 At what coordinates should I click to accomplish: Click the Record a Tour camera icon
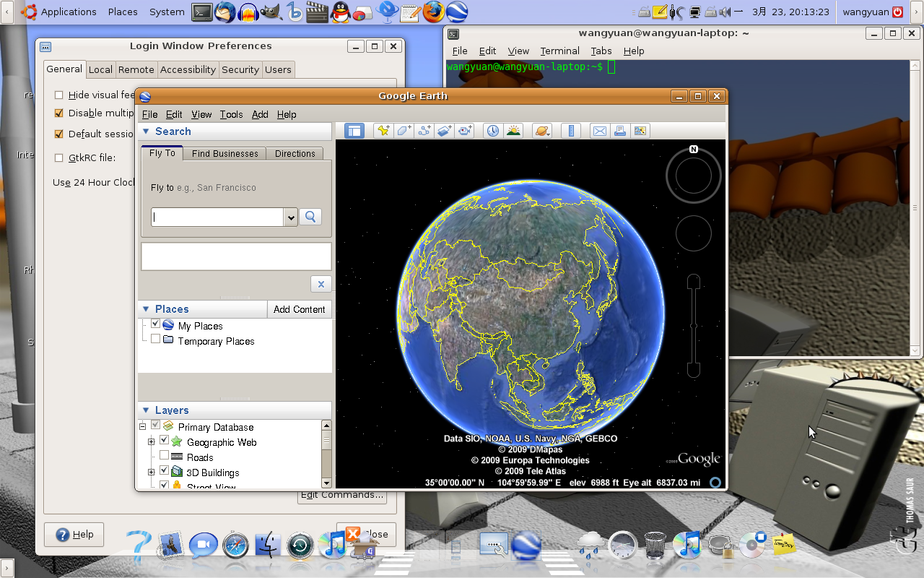465,131
